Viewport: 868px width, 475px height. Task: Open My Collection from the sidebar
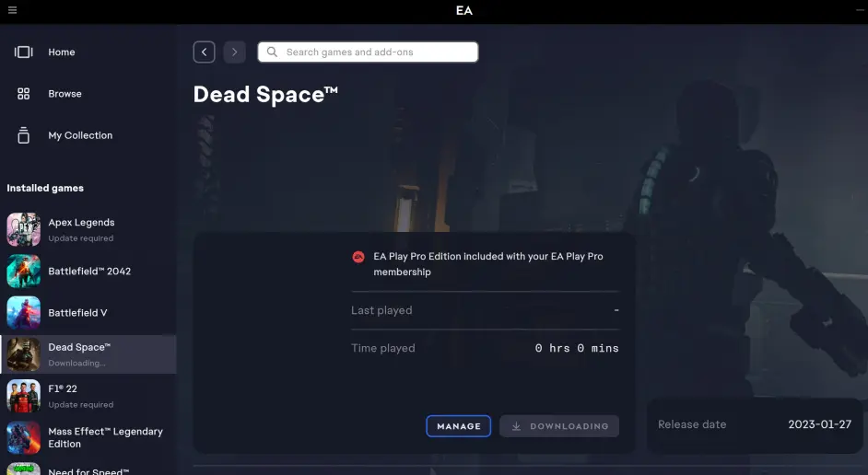pos(80,135)
